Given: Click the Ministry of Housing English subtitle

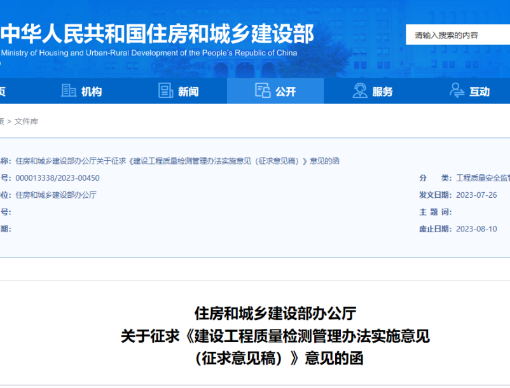Looking at the screenshot, I should [x=149, y=53].
